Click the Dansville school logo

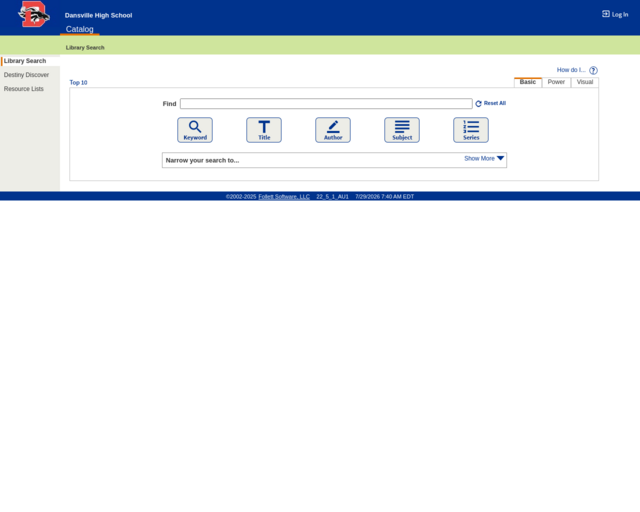tap(34, 14)
